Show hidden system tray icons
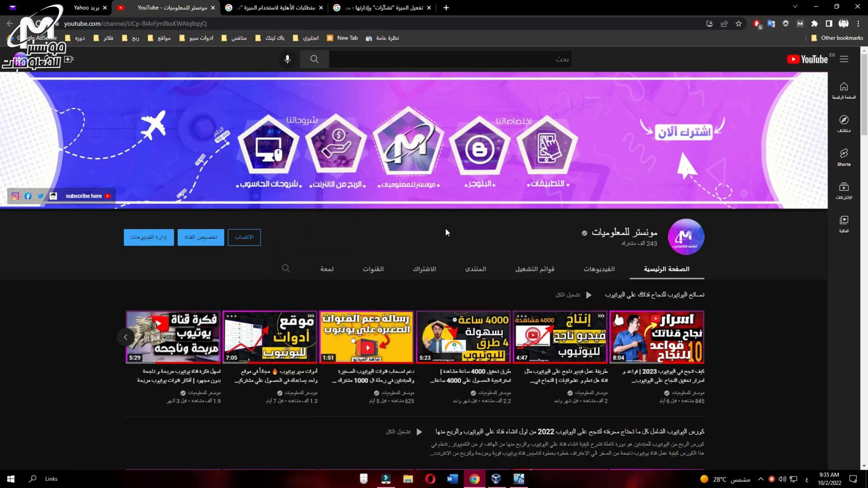The height and width of the screenshot is (488, 868). click(x=760, y=479)
